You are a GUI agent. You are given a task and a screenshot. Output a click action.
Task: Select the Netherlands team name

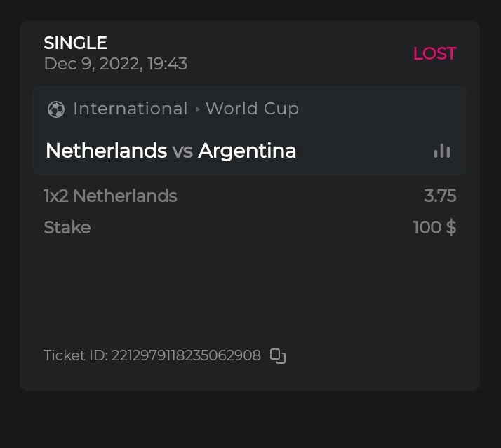click(106, 151)
